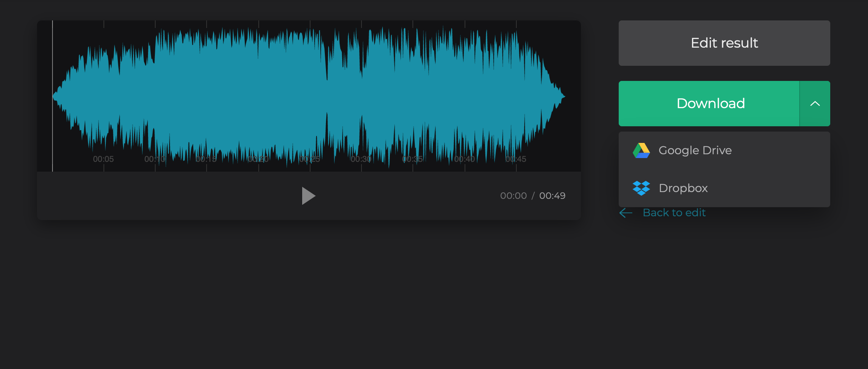
Task: Click the 00:00 current time display
Action: (514, 195)
